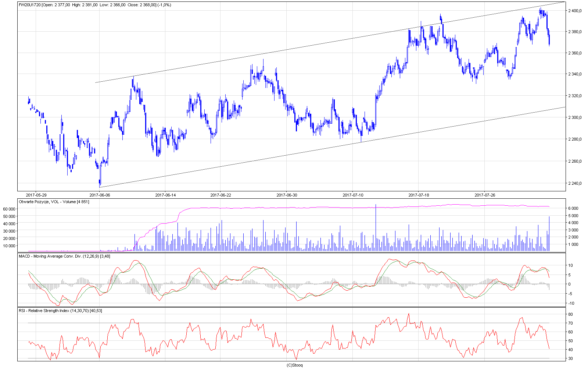Click the MACD indicator panel title

pyautogui.click(x=64, y=256)
